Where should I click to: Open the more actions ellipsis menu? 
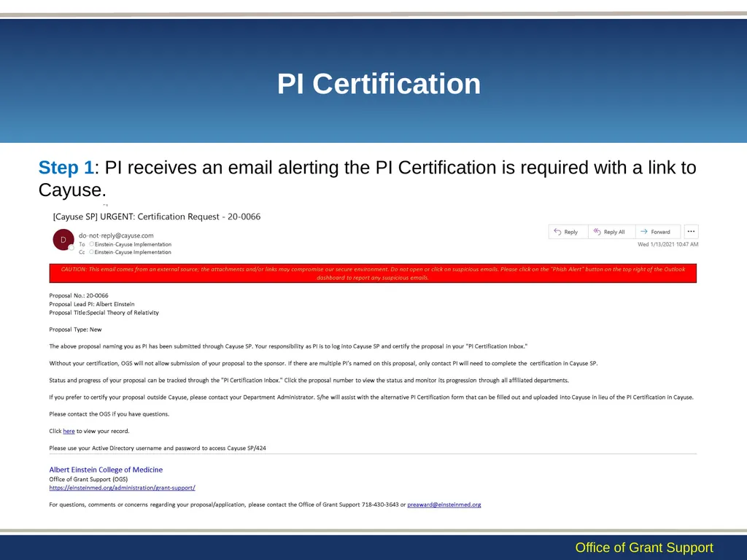(x=692, y=232)
